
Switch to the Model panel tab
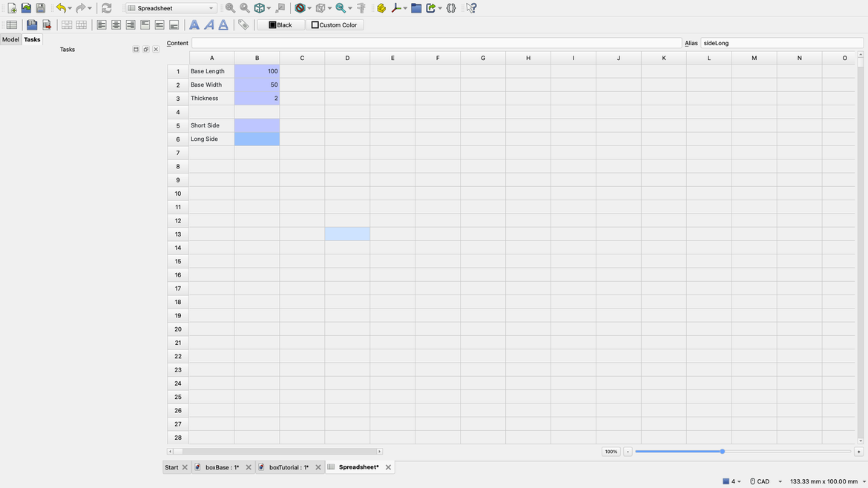pyautogui.click(x=10, y=39)
